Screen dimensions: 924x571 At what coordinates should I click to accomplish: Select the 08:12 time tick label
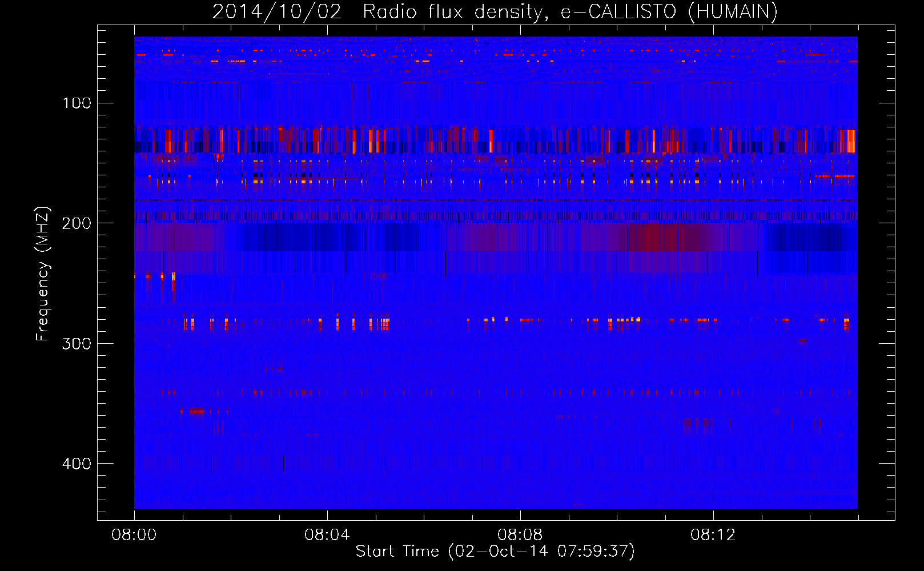tap(713, 535)
